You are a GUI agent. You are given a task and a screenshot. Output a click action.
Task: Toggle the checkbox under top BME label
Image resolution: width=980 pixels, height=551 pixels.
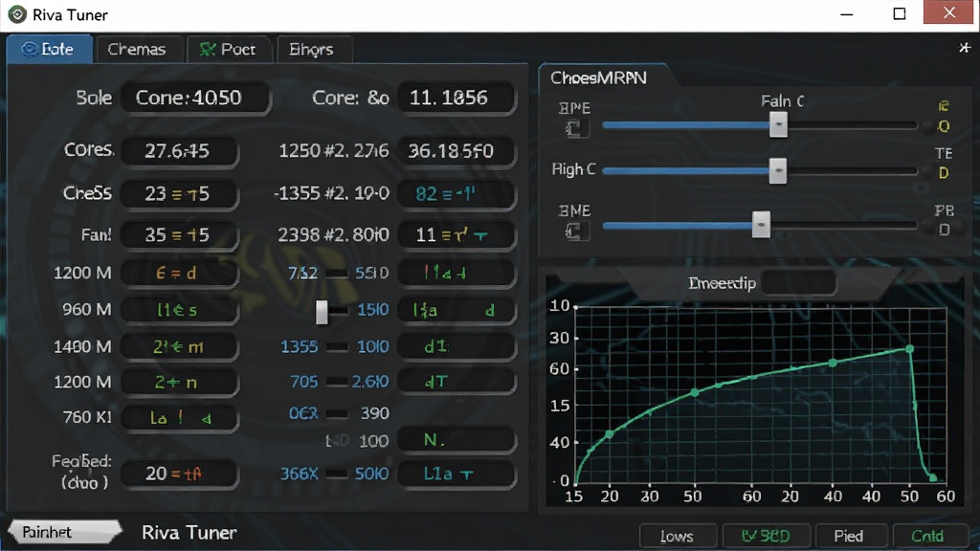point(575,129)
